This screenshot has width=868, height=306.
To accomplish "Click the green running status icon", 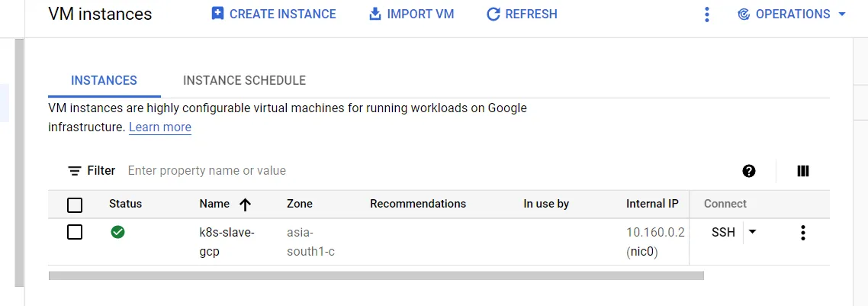I will pyautogui.click(x=117, y=232).
